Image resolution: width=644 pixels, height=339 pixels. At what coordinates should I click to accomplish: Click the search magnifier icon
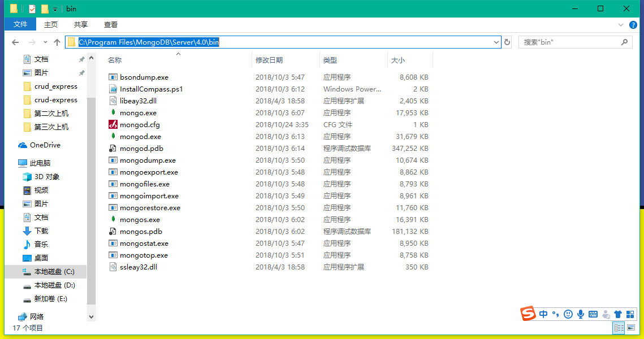click(624, 42)
